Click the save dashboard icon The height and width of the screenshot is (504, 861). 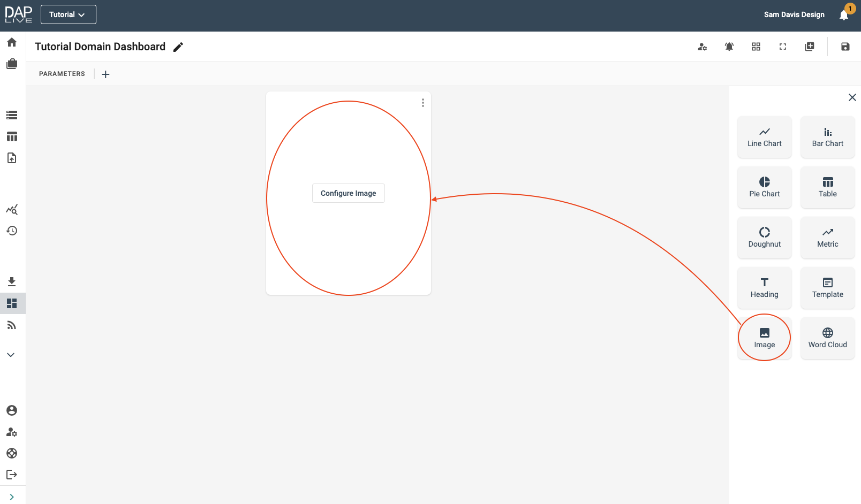click(x=845, y=47)
